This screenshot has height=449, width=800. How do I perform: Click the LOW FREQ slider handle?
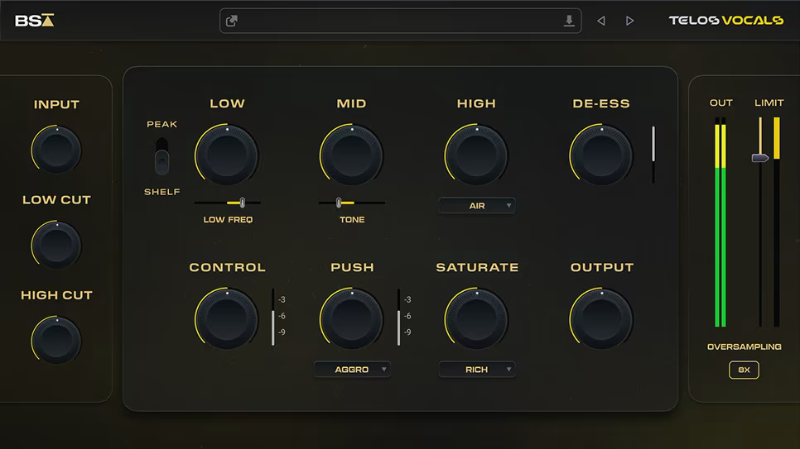(242, 203)
